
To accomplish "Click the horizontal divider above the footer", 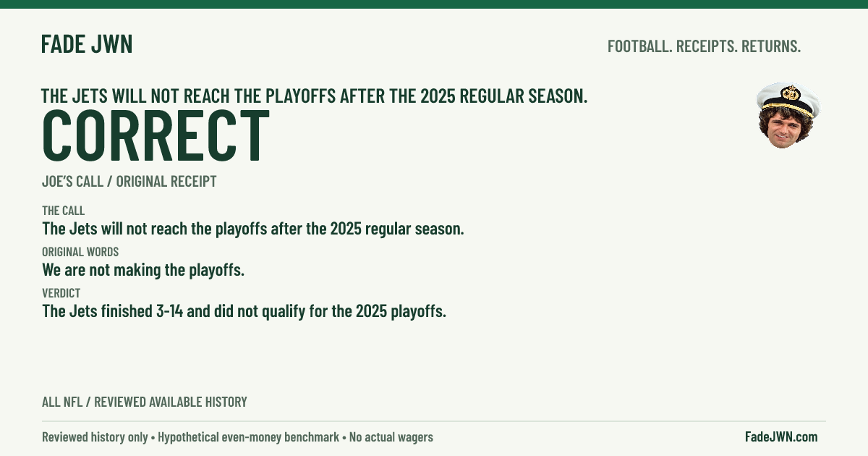I will (x=434, y=421).
